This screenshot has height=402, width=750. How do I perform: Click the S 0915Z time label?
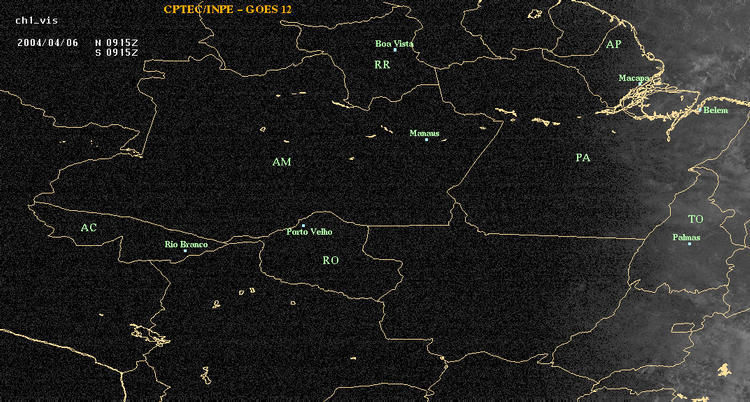[x=117, y=52]
